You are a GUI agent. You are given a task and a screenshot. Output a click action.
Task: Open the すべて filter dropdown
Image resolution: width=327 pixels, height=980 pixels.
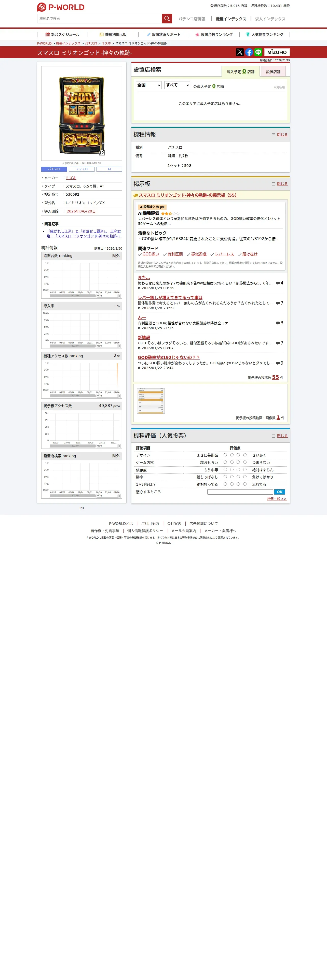tap(177, 85)
